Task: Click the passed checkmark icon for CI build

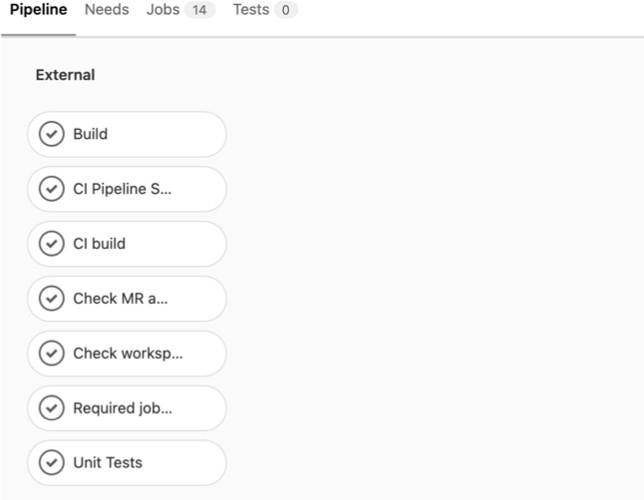Action: click(51, 244)
